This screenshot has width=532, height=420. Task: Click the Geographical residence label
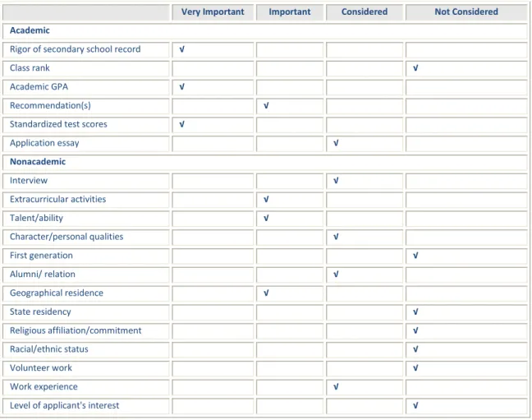(x=57, y=293)
